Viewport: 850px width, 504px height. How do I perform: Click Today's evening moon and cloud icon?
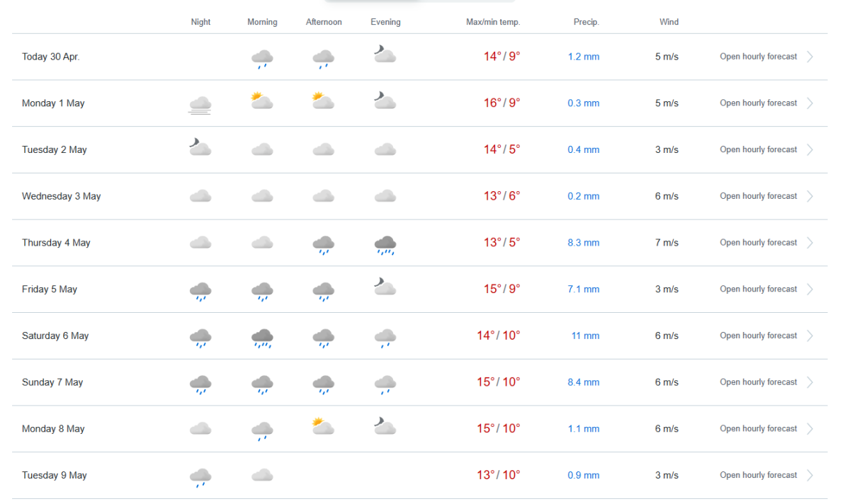pyautogui.click(x=385, y=54)
